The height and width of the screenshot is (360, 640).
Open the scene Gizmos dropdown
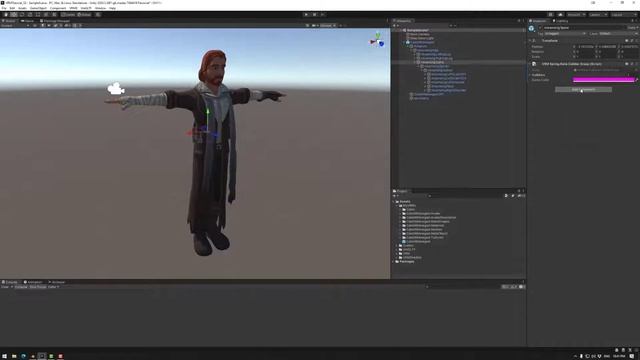pyautogui.click(x=328, y=25)
